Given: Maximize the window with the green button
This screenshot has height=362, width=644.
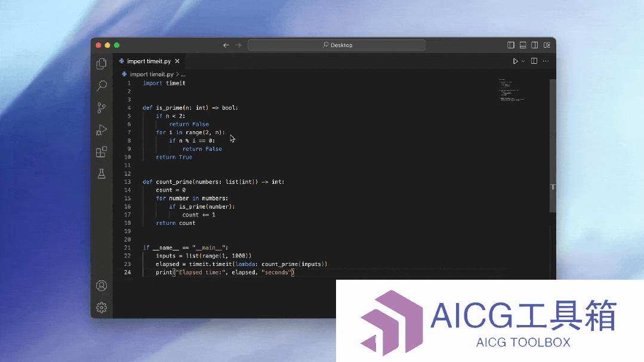Looking at the screenshot, I should 116,45.
